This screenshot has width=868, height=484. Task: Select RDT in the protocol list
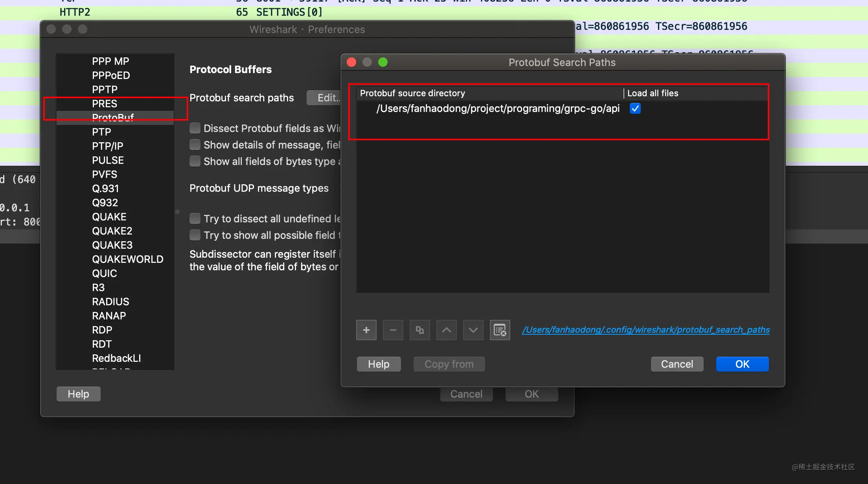pos(115,344)
